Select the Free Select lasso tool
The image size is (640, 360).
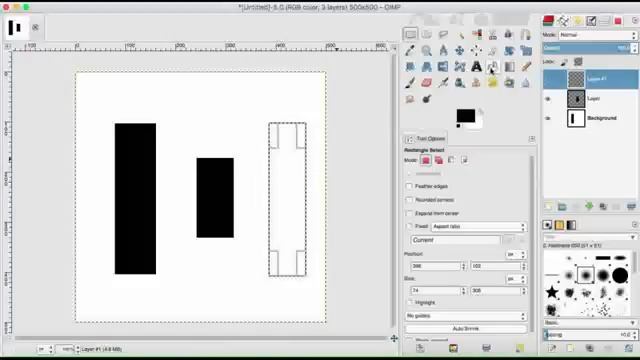click(x=443, y=34)
